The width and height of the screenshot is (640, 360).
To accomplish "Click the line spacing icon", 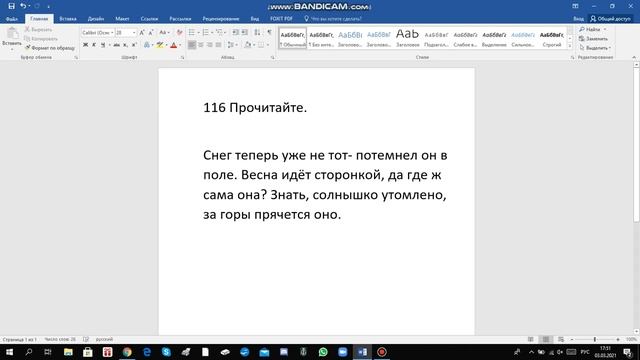I will (x=231, y=45).
